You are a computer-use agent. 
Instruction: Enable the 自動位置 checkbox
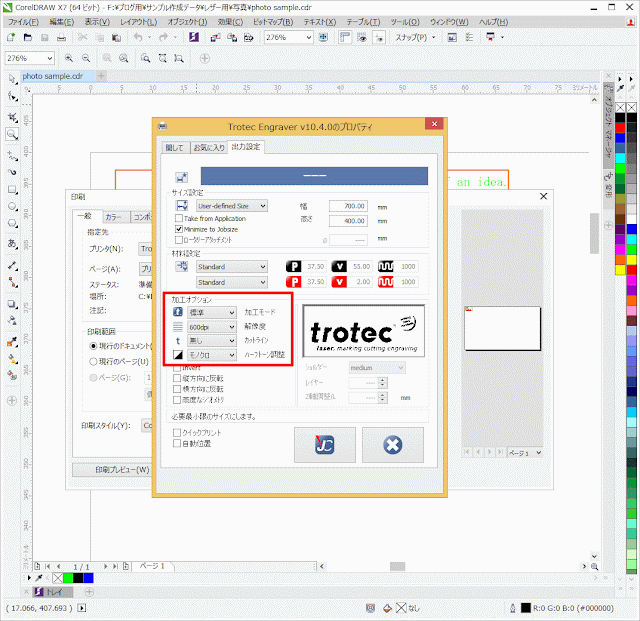[177, 443]
